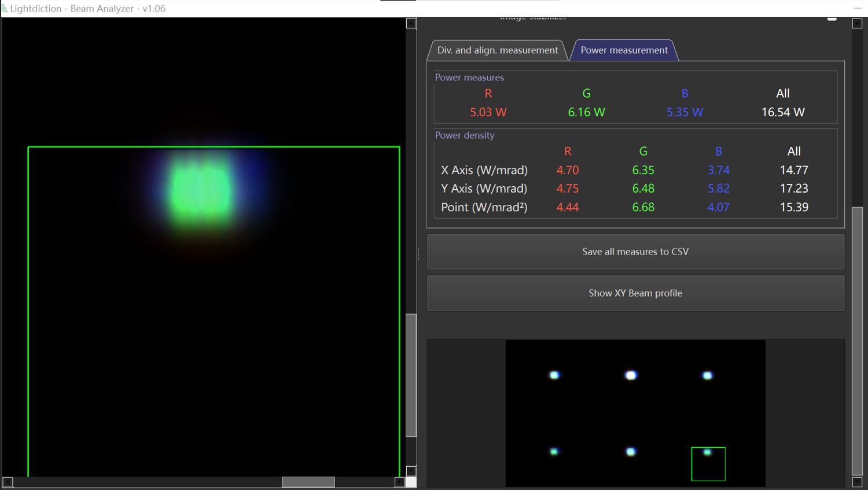Click Y Axis blue value 5.82

tap(719, 189)
